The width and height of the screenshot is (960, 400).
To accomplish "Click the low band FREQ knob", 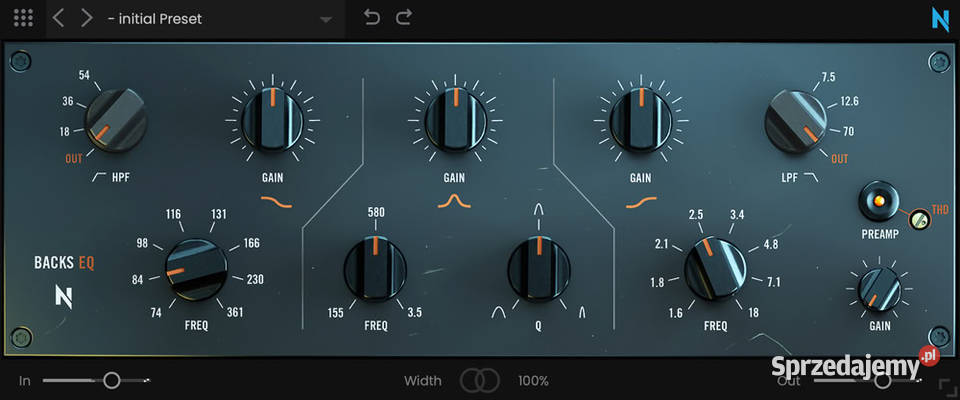I will 197,270.
